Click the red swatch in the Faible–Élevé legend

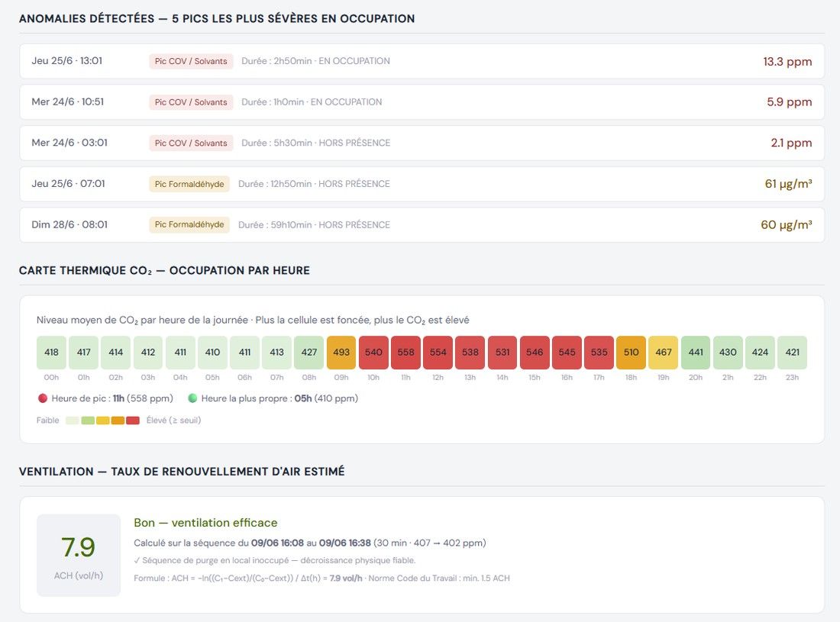pos(133,421)
